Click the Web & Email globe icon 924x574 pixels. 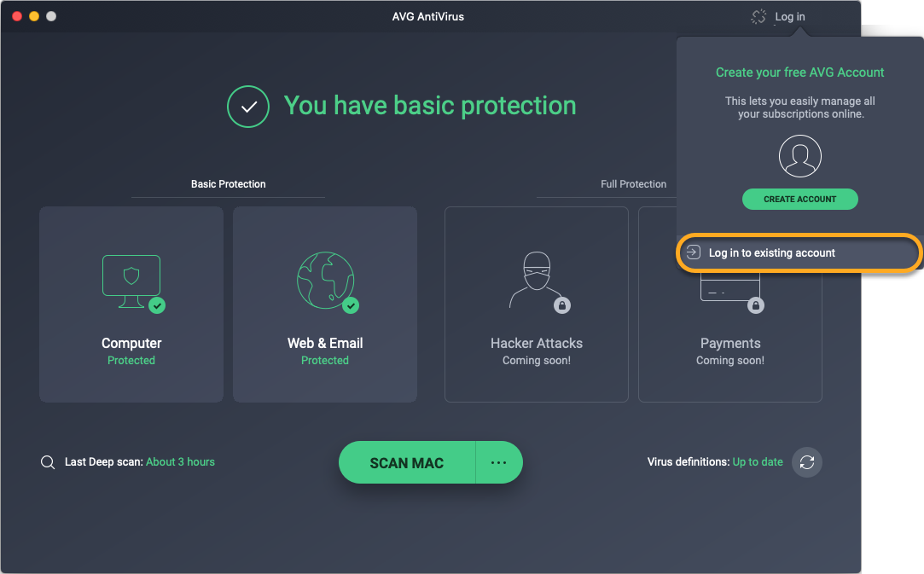325,281
